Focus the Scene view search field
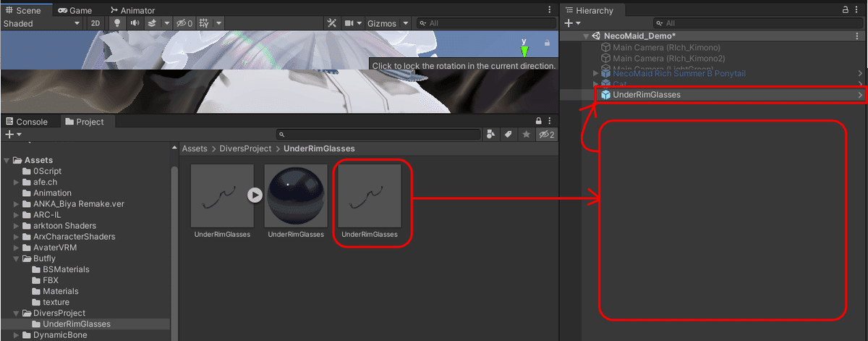This screenshot has width=868, height=341. [485, 23]
